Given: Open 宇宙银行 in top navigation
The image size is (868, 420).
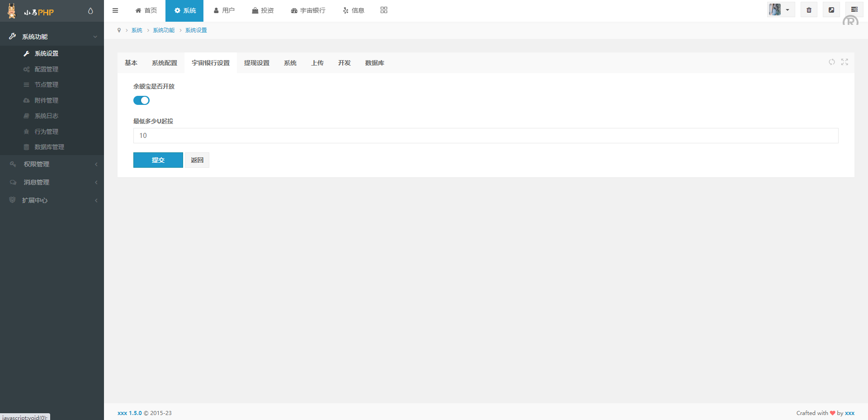Looking at the screenshot, I should click(308, 10).
